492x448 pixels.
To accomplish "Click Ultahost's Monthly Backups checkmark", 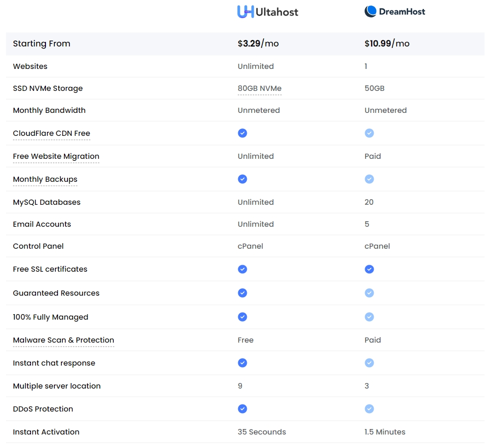I will click(x=242, y=179).
